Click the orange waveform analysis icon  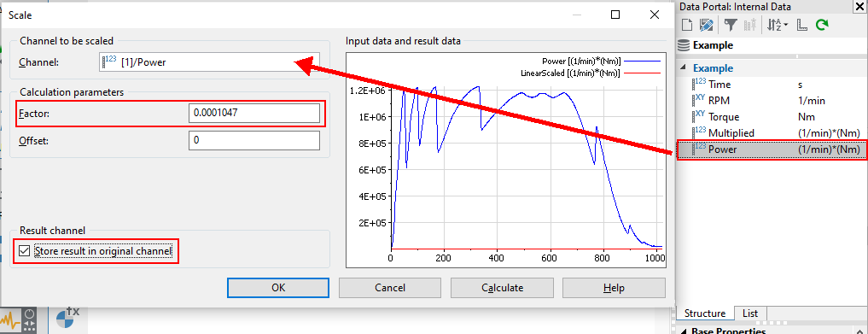[10, 320]
